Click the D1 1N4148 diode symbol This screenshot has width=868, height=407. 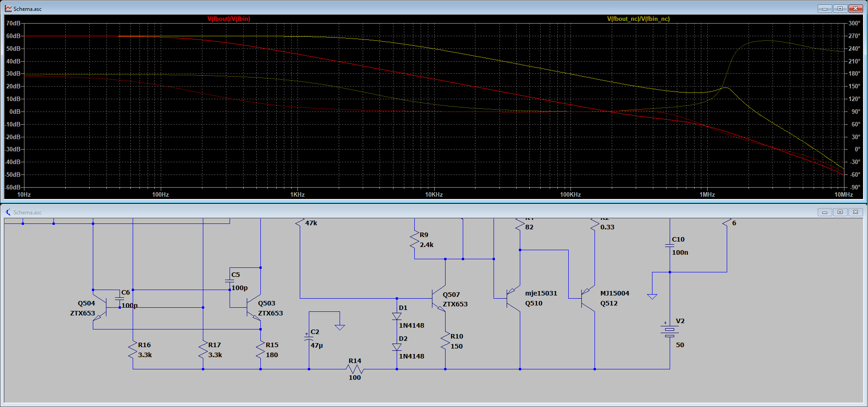(x=397, y=316)
